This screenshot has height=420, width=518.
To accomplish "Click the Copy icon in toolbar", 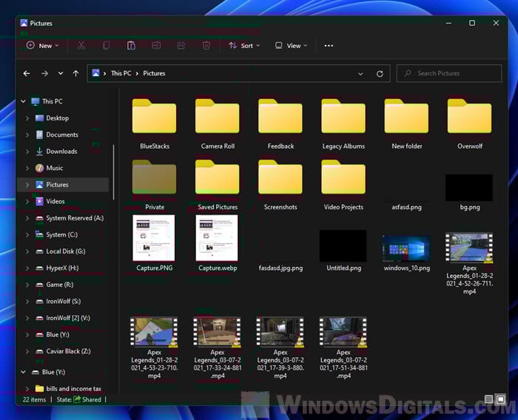I will [x=106, y=46].
